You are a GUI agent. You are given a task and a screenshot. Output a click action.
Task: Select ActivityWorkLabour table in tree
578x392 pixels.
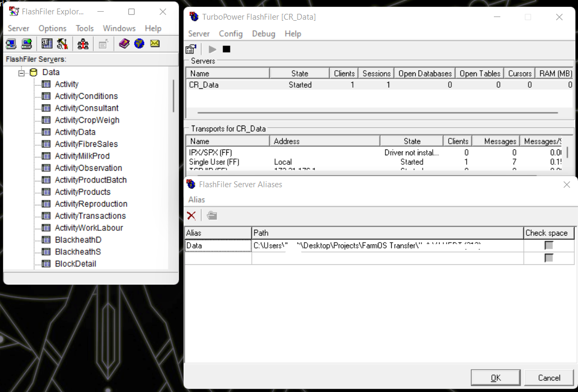click(89, 228)
